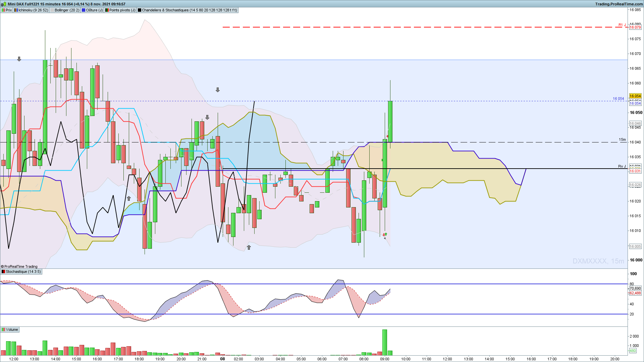Screen dimensions: 644x362
Task: Select the up-arrow signal near 17:30
Action: pos(129,198)
